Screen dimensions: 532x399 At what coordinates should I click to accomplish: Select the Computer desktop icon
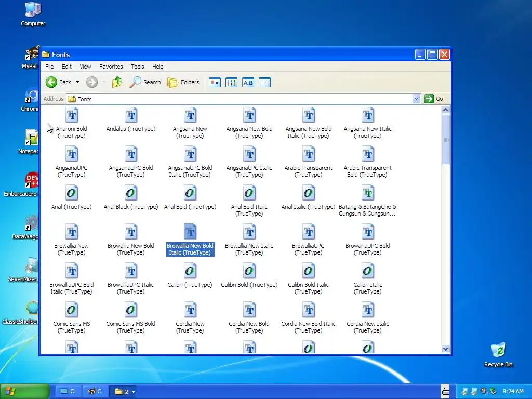click(x=33, y=14)
